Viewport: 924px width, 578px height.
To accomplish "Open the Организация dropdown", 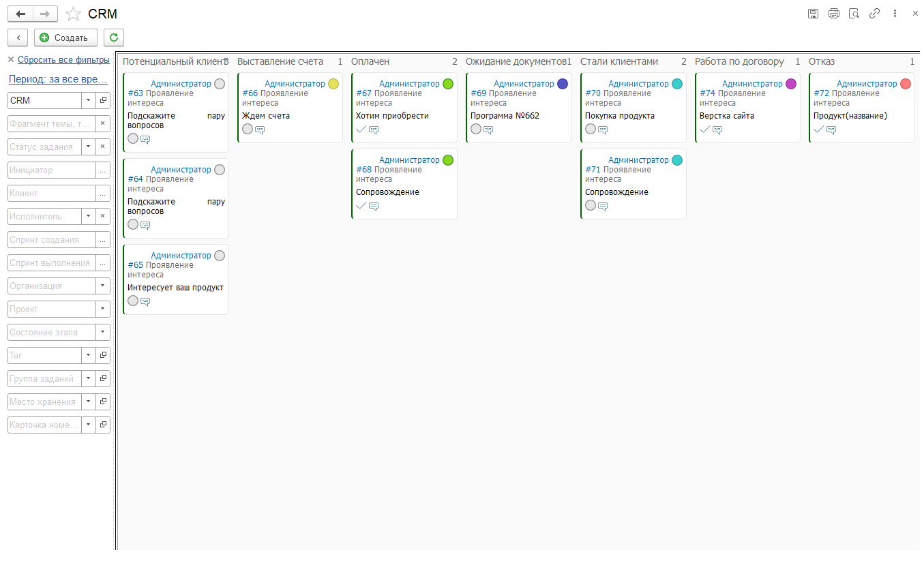I will point(104,286).
